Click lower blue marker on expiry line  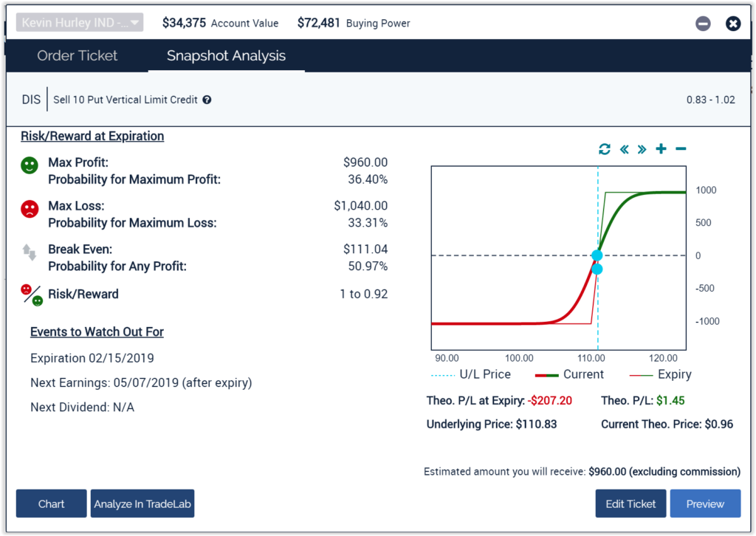(x=597, y=269)
